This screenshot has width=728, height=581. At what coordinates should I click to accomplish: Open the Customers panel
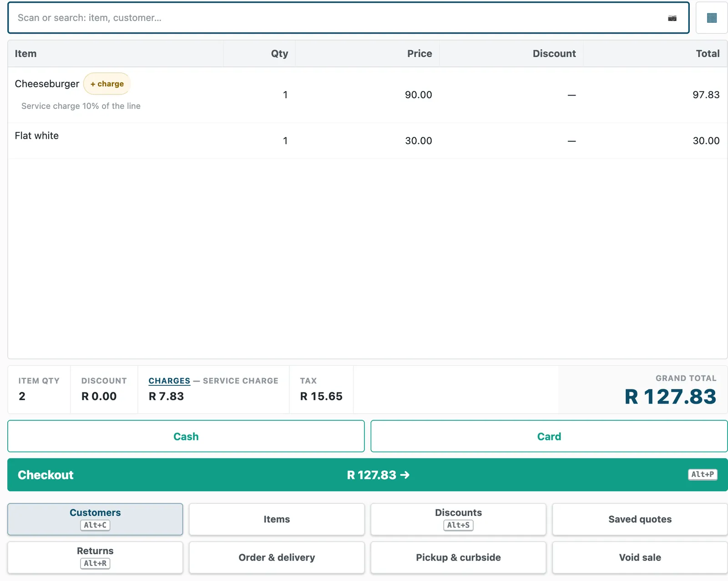click(x=95, y=519)
